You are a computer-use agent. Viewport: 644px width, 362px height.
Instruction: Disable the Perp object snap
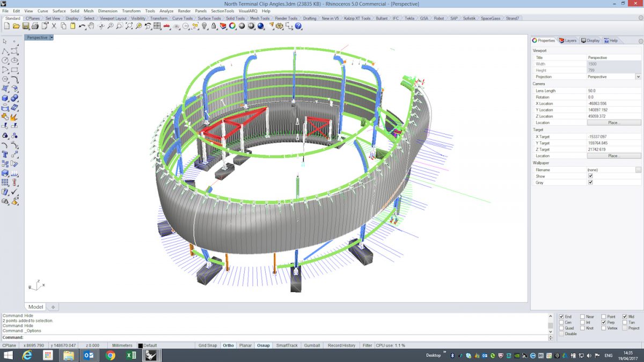(x=604, y=322)
